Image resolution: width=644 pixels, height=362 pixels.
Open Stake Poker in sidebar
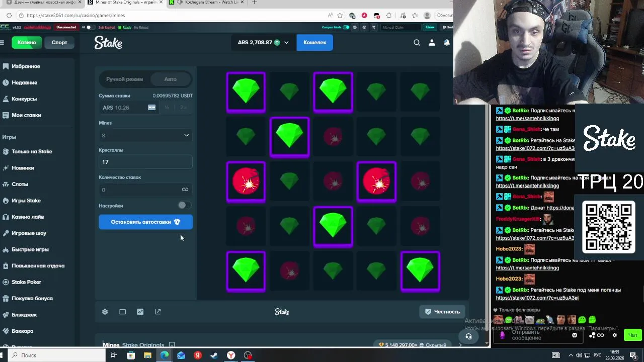(x=26, y=282)
